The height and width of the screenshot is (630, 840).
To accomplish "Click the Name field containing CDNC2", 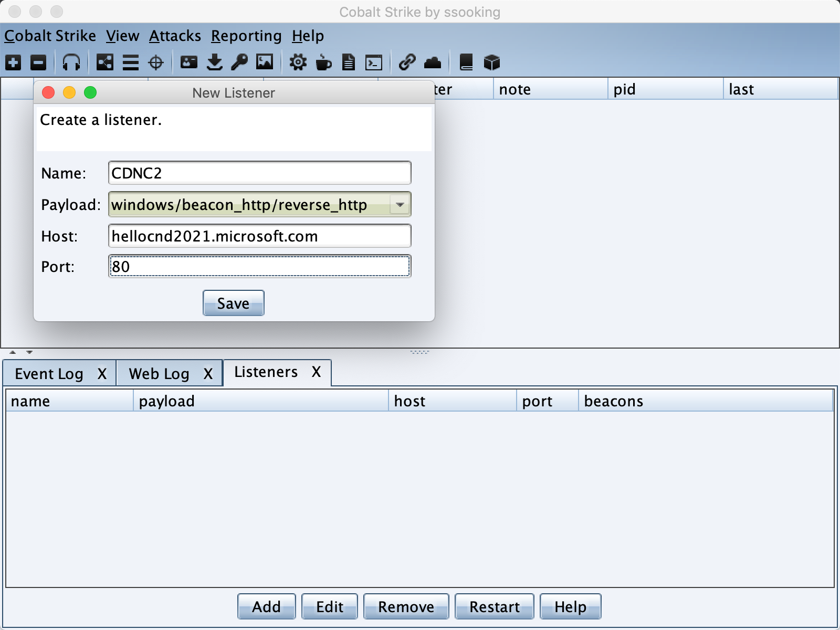I will pyautogui.click(x=260, y=173).
